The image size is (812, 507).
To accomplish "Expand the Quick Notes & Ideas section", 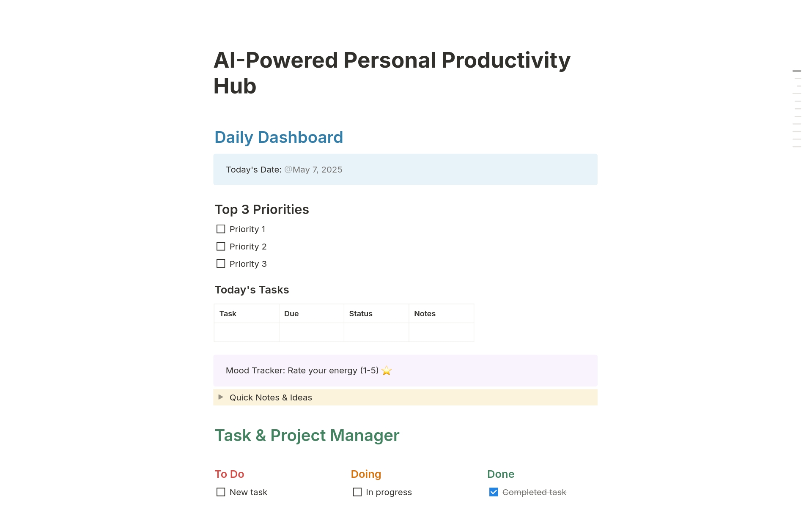I will (x=220, y=397).
